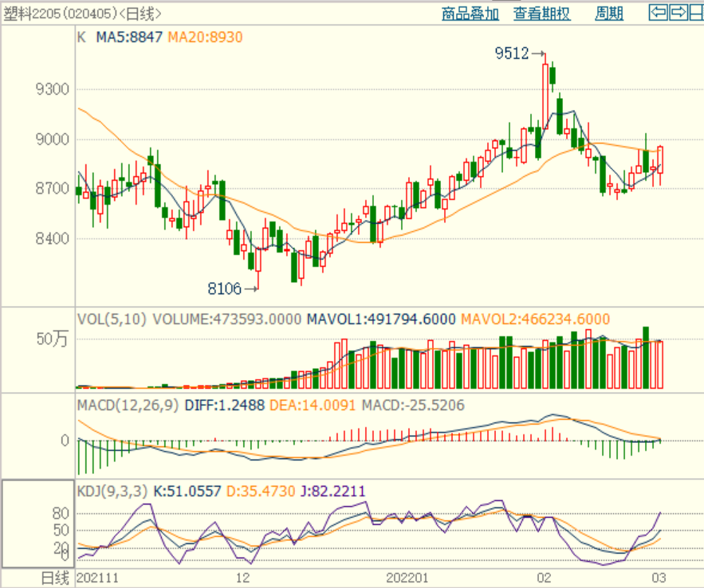Select the MA20:8930 moving average label
The width and height of the screenshot is (704, 588).
pos(205,37)
